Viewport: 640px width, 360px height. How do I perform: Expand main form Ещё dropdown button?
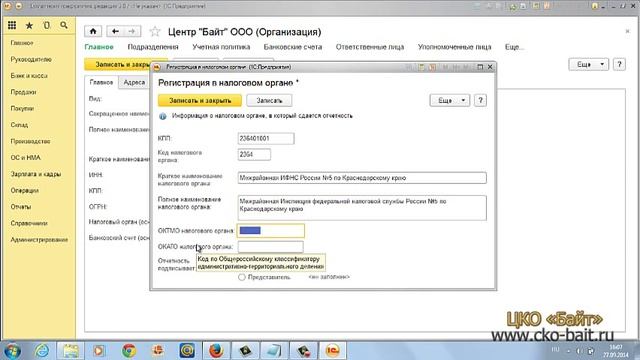pyautogui.click(x=589, y=64)
